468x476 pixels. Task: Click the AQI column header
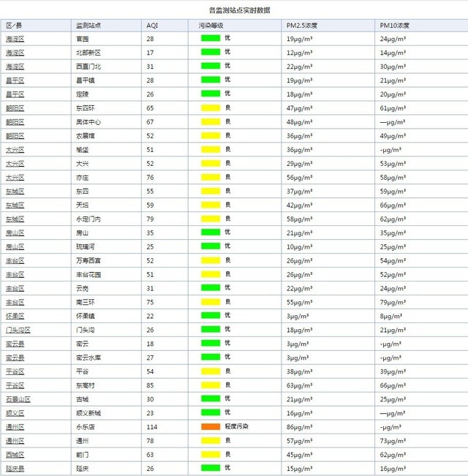click(152, 26)
